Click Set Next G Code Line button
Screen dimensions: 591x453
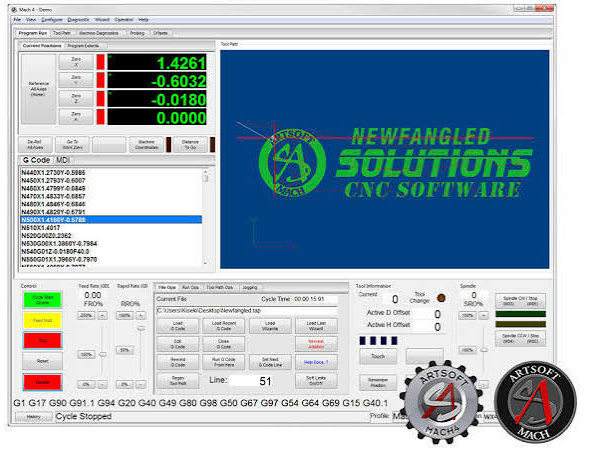(x=270, y=362)
